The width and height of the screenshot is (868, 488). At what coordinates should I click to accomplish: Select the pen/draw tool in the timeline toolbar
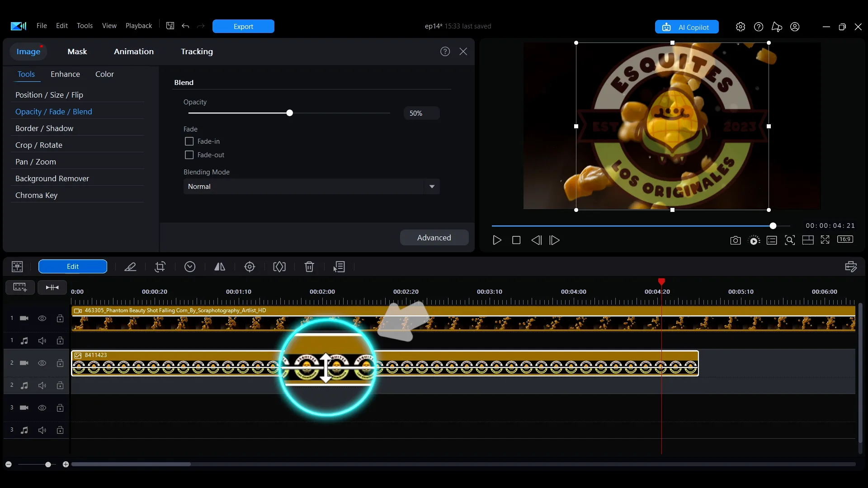[130, 267]
